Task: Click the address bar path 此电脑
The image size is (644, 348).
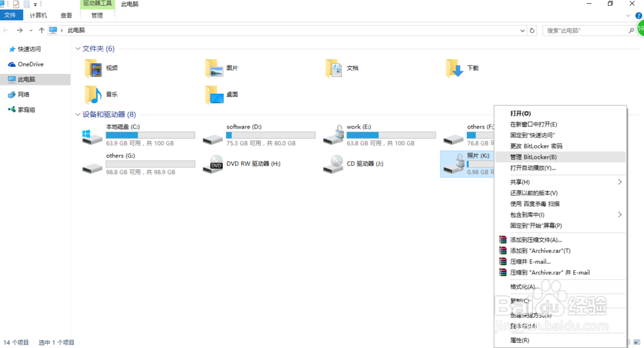Action: pos(77,30)
